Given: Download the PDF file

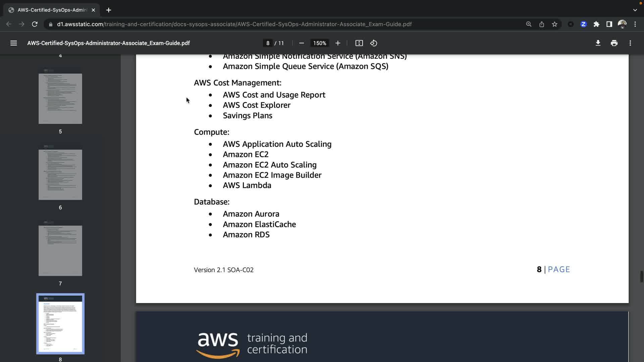Looking at the screenshot, I should coord(598,43).
